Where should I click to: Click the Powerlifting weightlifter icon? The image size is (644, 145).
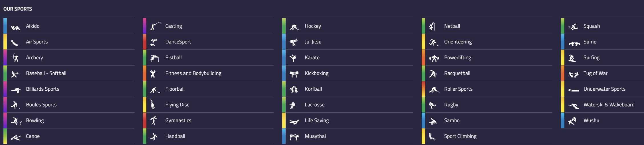[x=434, y=58]
